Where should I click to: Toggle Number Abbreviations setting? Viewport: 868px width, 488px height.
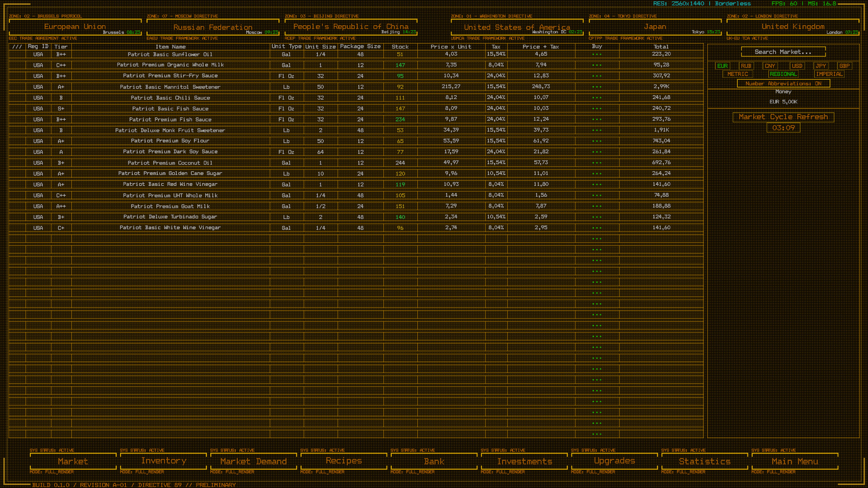click(x=783, y=84)
